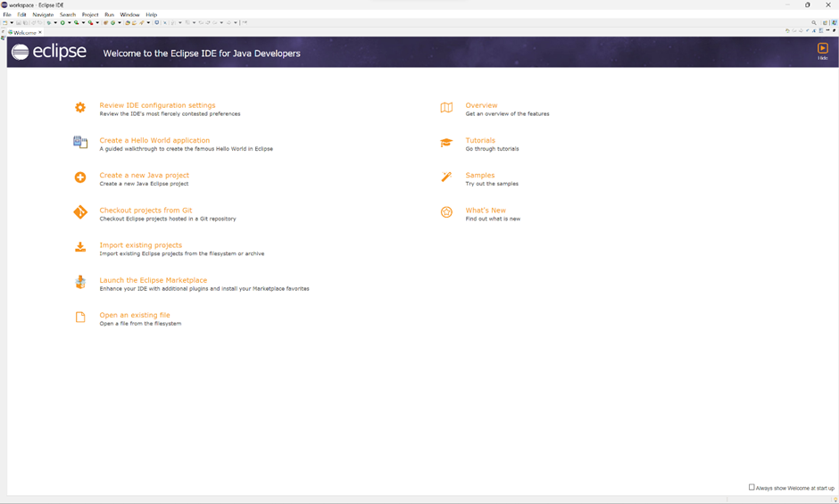The image size is (839, 504).
Task: Open the What's New link
Action: point(486,211)
